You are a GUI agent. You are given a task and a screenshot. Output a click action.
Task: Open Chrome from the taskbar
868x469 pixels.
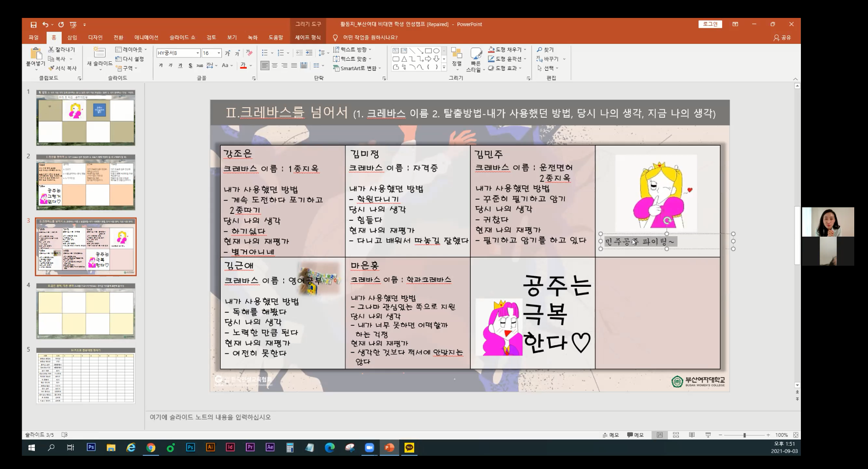(151, 447)
